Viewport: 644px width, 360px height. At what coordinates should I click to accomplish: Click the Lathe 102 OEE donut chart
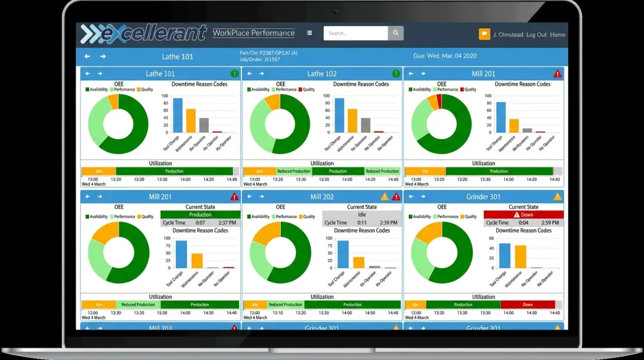click(280, 124)
